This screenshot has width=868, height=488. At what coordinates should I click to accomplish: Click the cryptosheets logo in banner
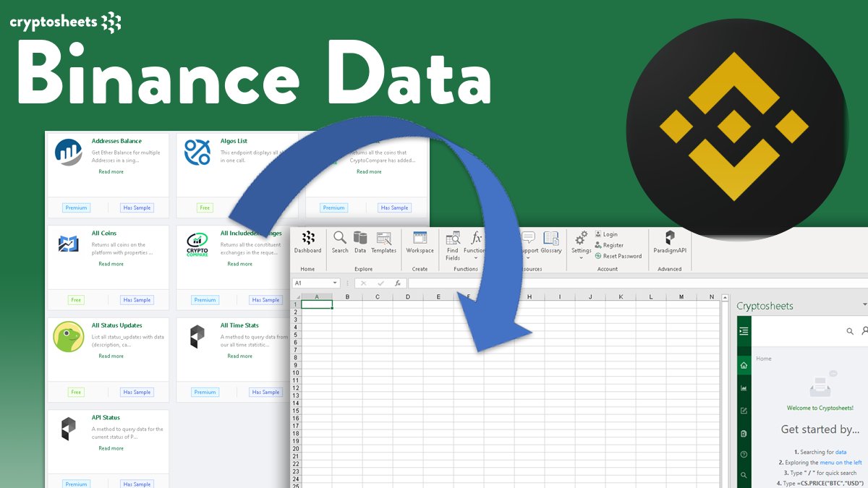[66, 22]
